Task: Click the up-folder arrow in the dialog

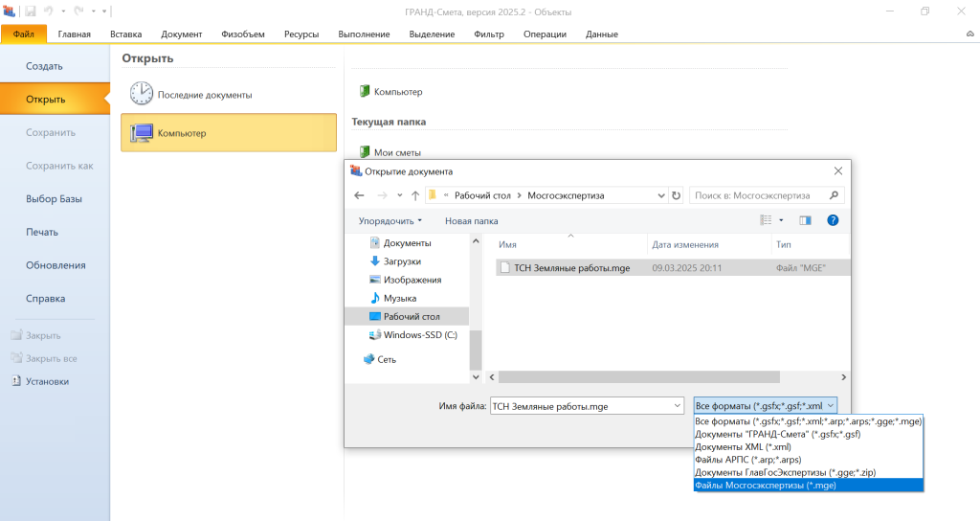Action: [415, 195]
